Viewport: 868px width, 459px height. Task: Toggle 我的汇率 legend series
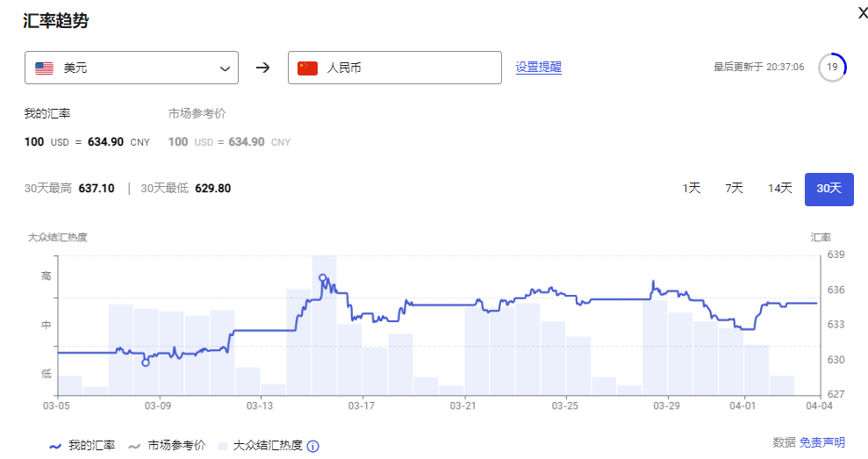(82, 446)
